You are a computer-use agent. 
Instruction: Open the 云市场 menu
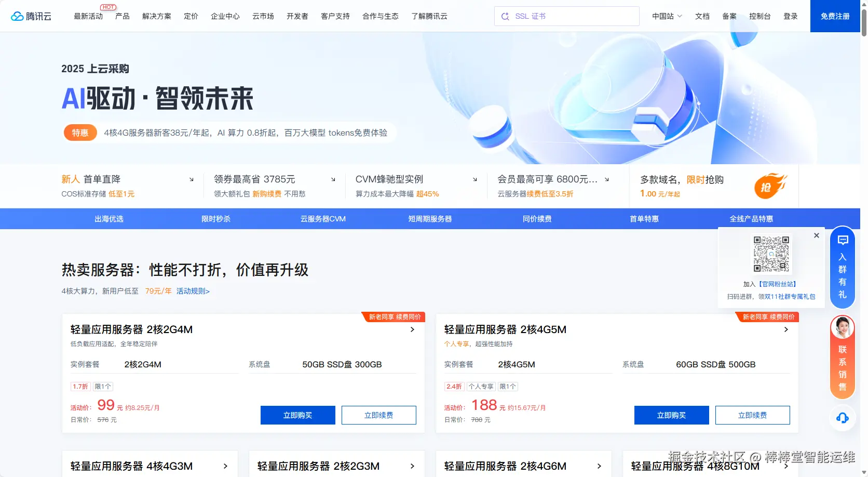(x=263, y=16)
